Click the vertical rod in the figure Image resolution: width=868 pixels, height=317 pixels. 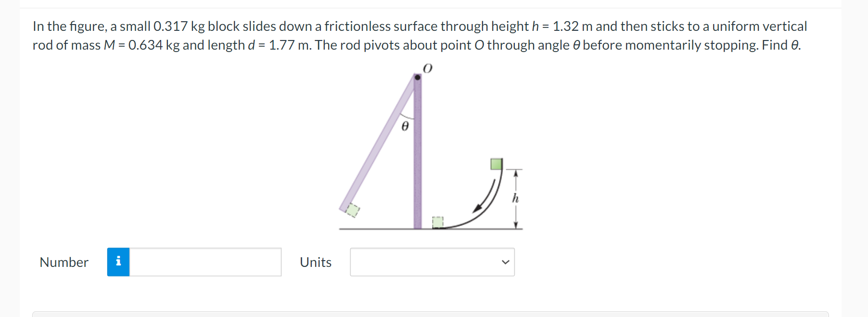click(417, 154)
